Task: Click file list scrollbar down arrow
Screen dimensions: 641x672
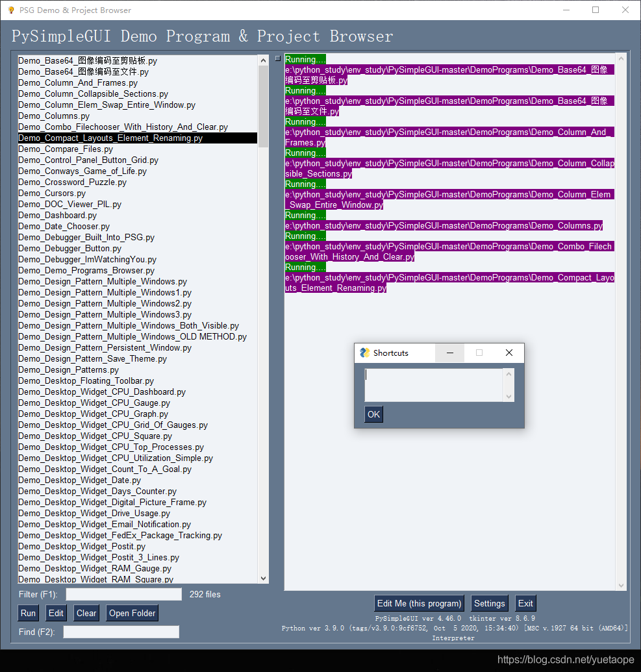Action: coord(263,578)
